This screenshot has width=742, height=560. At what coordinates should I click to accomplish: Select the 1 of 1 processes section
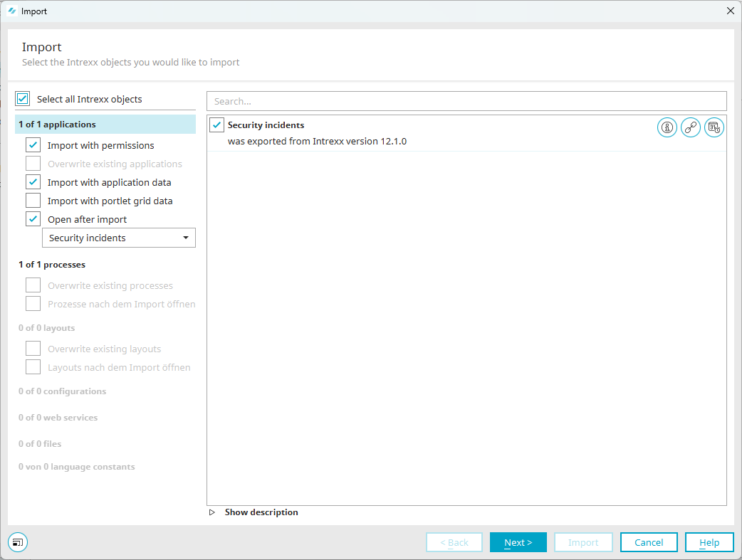[52, 265]
